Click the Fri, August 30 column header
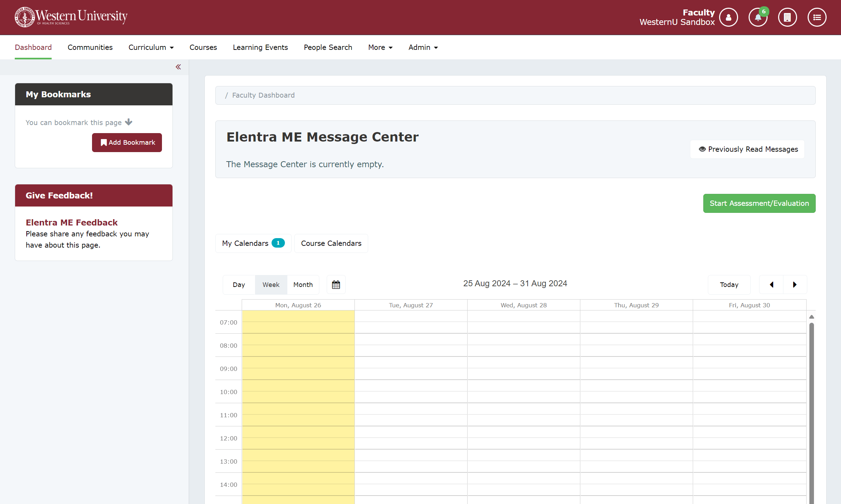Screen dimensions: 841x504 [x=749, y=305]
